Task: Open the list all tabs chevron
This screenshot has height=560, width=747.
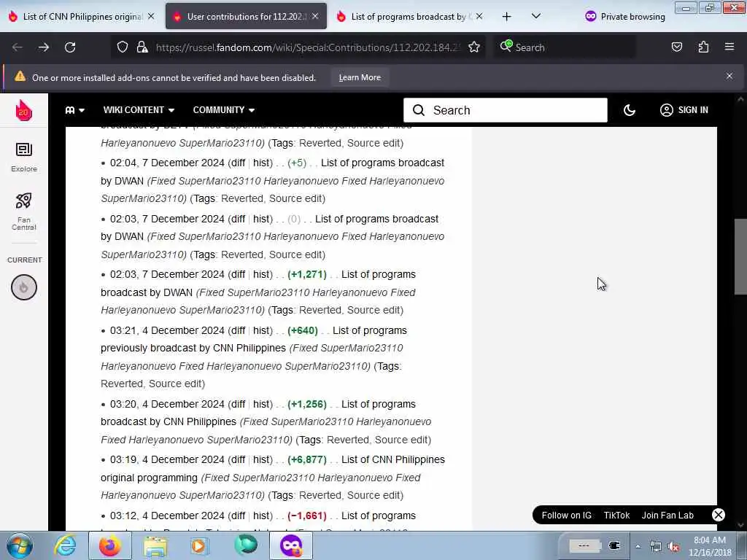Action: [536, 17]
